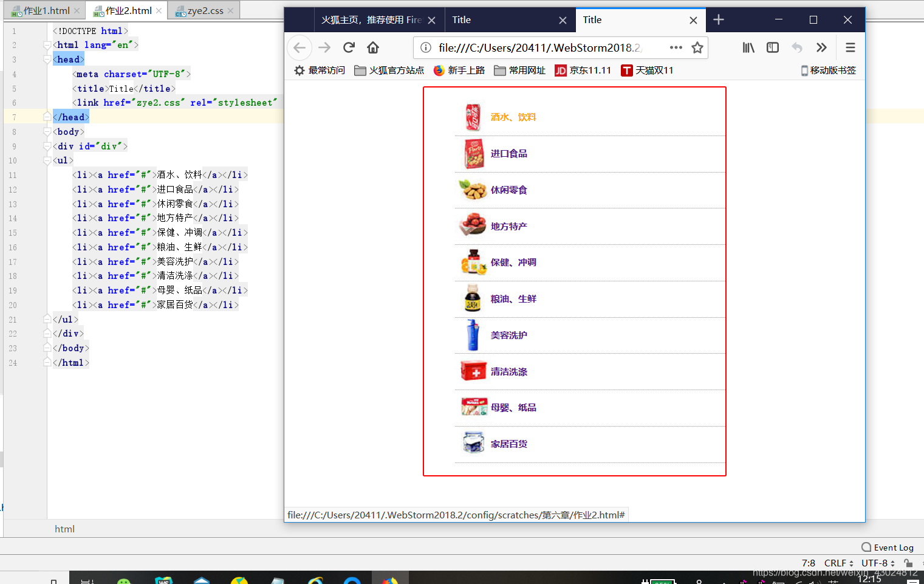Click html breadcrumb at editor bottom
Screen dimensions: 924x584
[64, 529]
